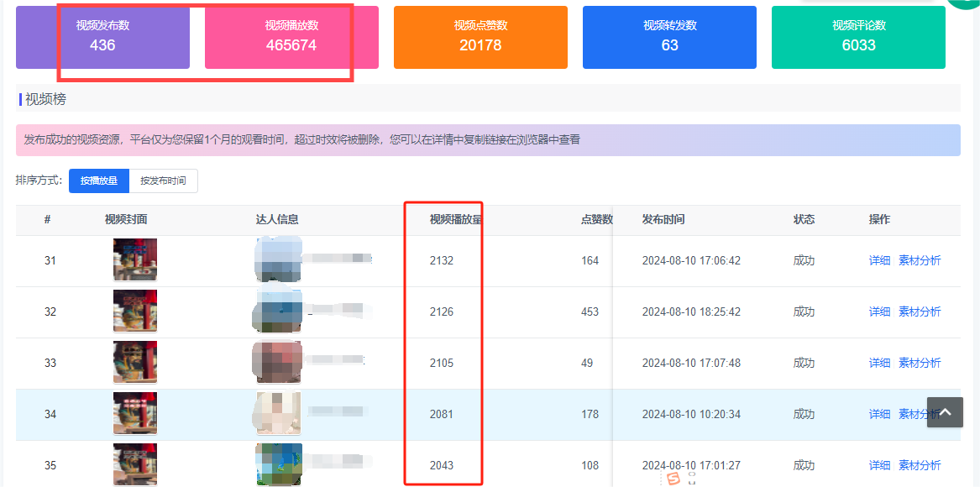Click the creator avatar in row 32
Screen dimensions: 980x487
(277, 312)
